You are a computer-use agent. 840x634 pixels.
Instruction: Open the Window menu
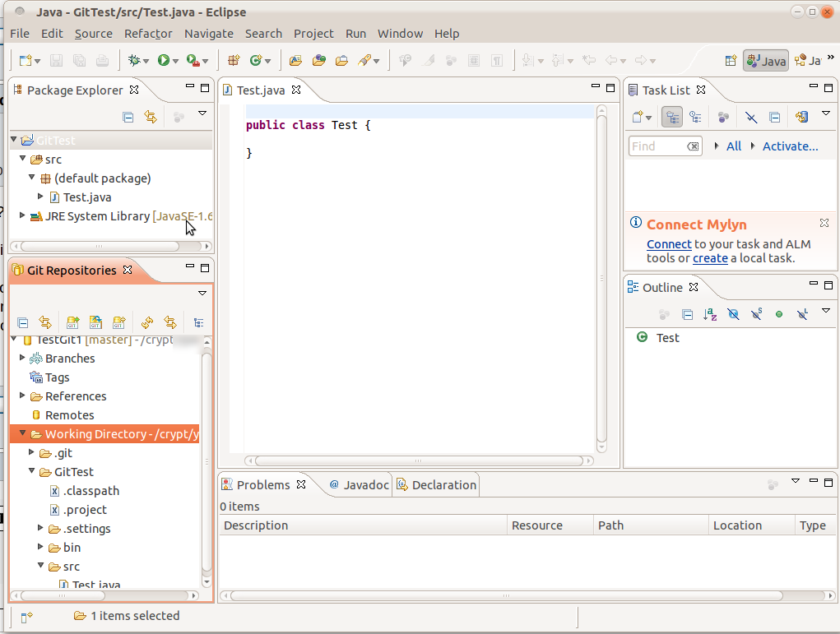tap(400, 34)
